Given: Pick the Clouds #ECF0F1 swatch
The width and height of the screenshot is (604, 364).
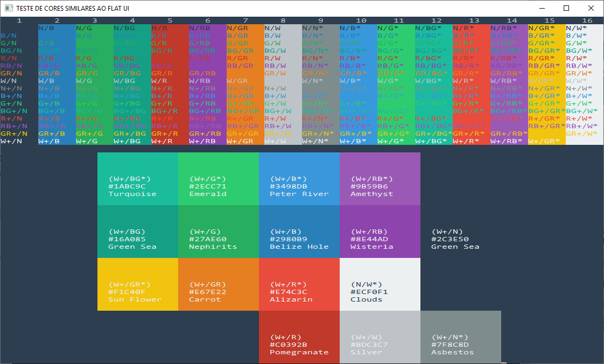Looking at the screenshot, I should [380, 284].
